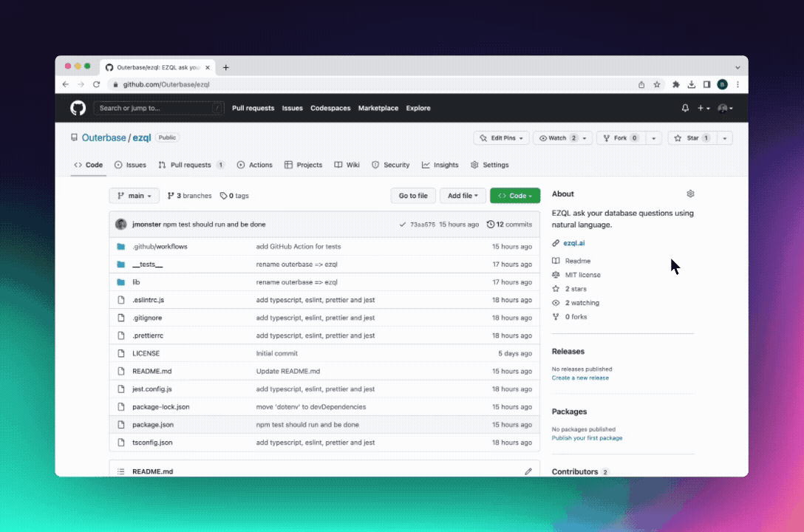
Task: Open the lib folder
Action: pos(135,282)
